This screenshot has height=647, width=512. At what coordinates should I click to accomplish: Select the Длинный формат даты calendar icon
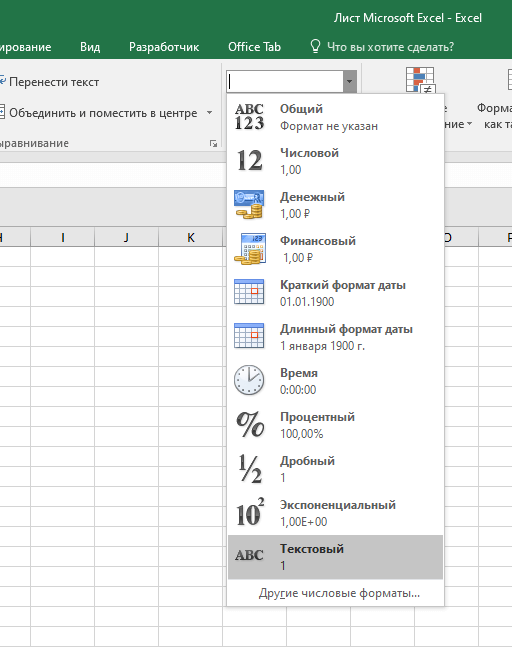point(249,336)
